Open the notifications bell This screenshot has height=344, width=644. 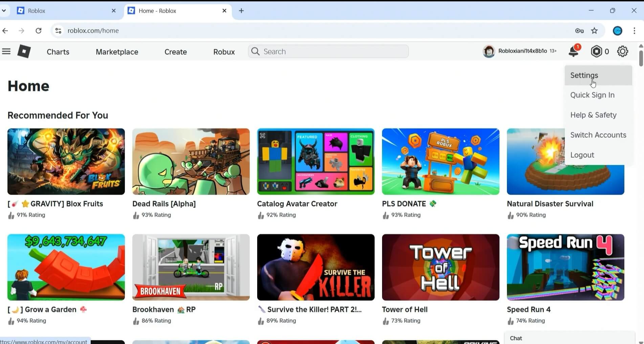574,51
